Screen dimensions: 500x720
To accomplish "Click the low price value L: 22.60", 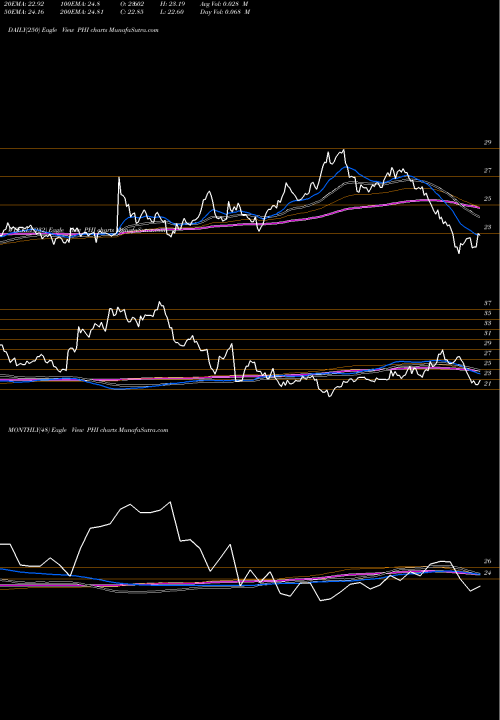I will 172,12.
